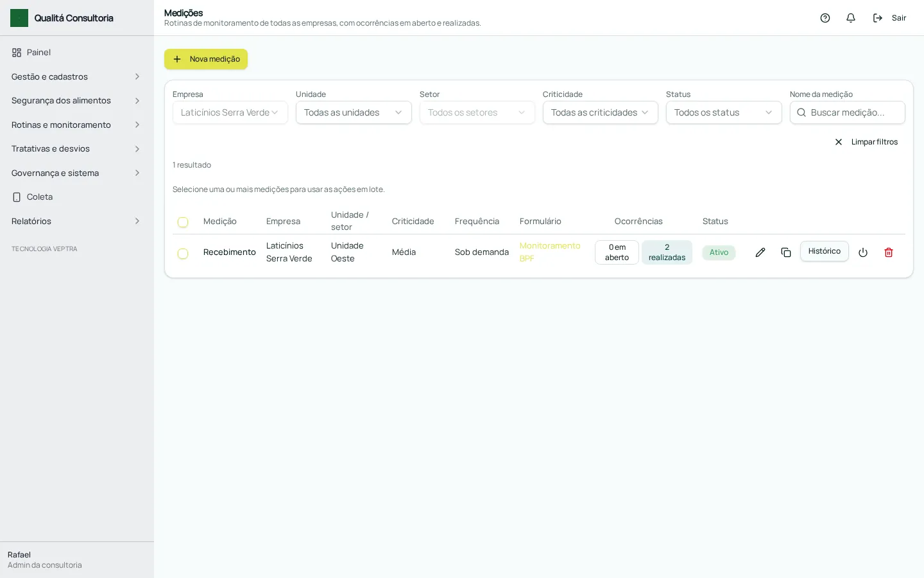Click the Média criticidade cell
The height and width of the screenshot is (578, 924).
(404, 252)
